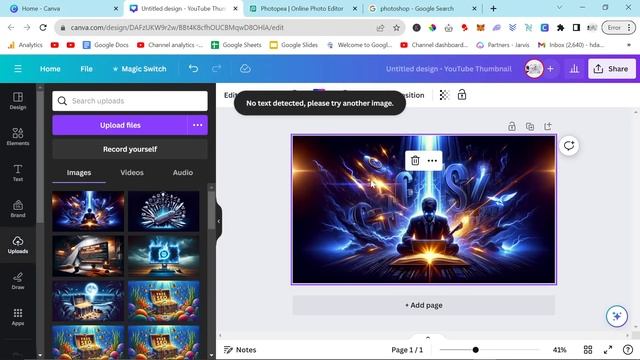Select the Draw tool

tap(18, 281)
